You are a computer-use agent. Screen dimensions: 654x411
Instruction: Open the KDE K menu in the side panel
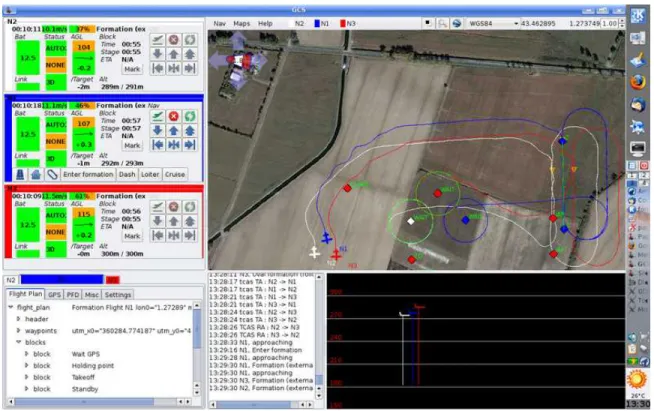click(638, 16)
